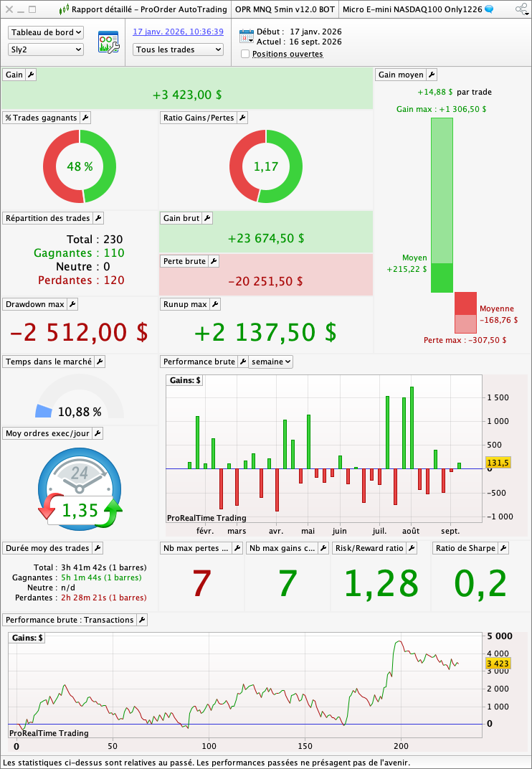
Task: Click the share icon in title bar
Action: point(522,9)
